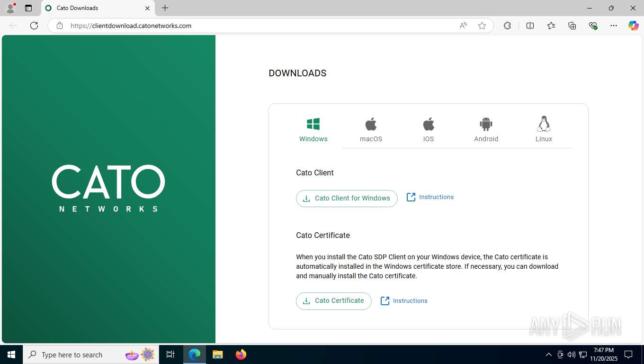The height and width of the screenshot is (364, 644).
Task: Select the Windows platform tab
Action: coord(313,129)
